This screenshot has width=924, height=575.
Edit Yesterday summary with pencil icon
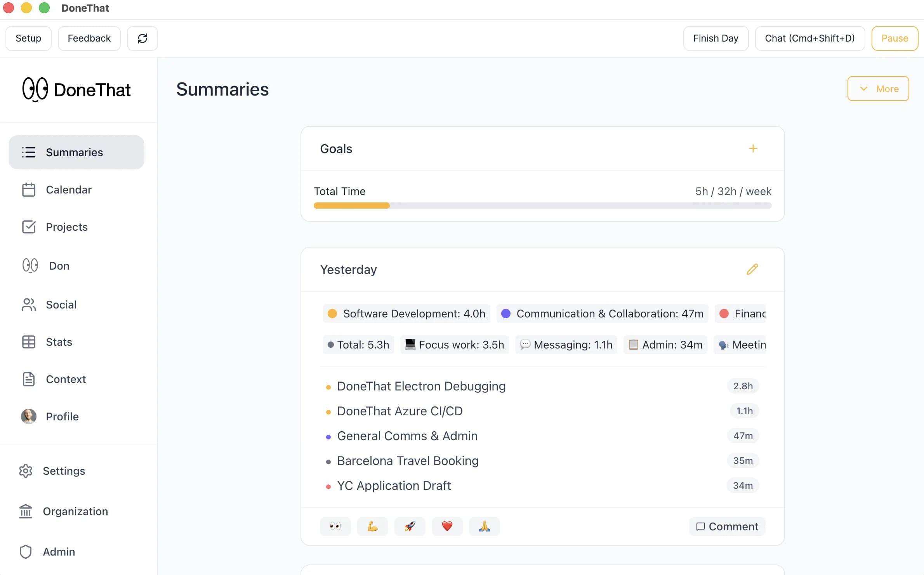752,269
